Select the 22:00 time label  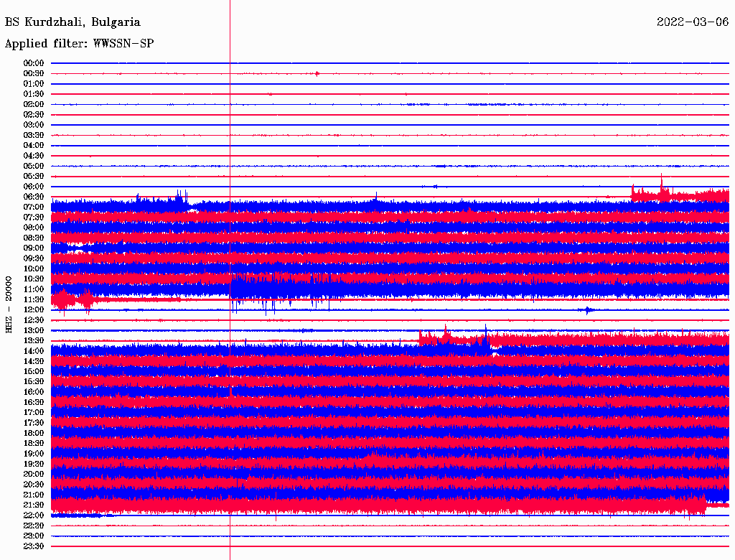[34, 515]
